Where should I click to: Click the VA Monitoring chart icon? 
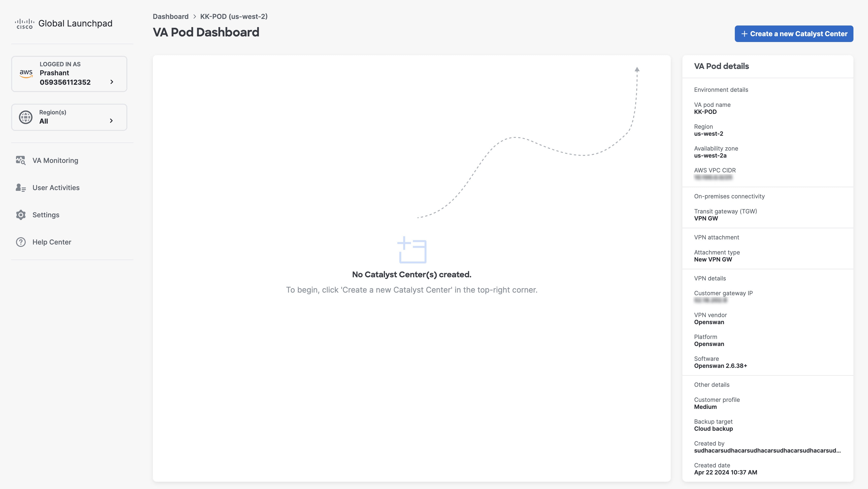tap(21, 160)
